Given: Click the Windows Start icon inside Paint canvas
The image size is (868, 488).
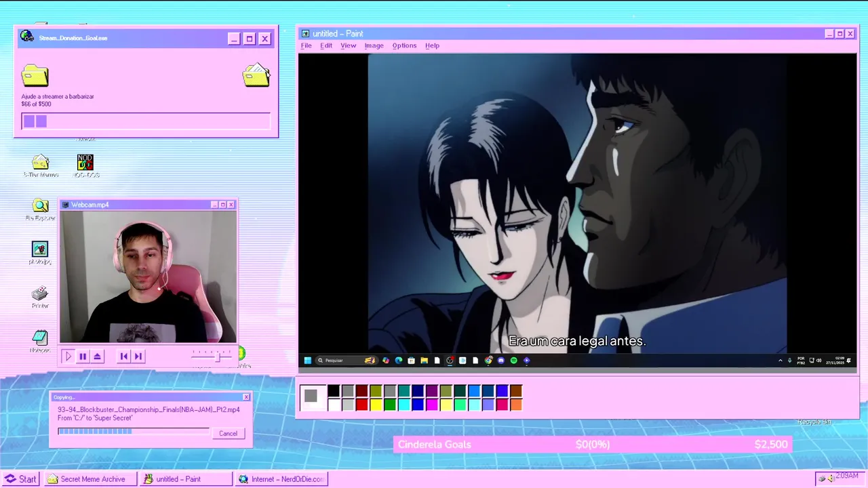Looking at the screenshot, I should tap(308, 361).
